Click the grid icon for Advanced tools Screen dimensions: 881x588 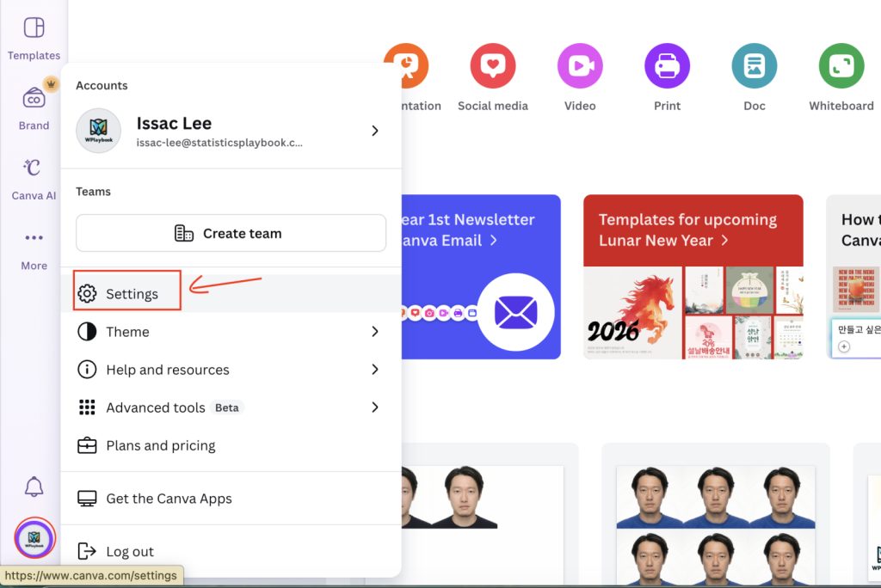(87, 407)
